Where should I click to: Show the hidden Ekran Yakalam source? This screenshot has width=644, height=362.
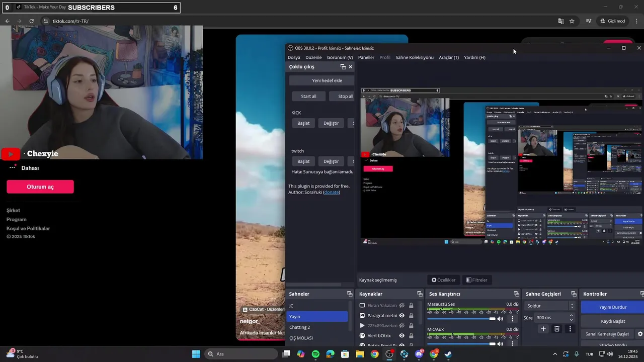point(402,306)
